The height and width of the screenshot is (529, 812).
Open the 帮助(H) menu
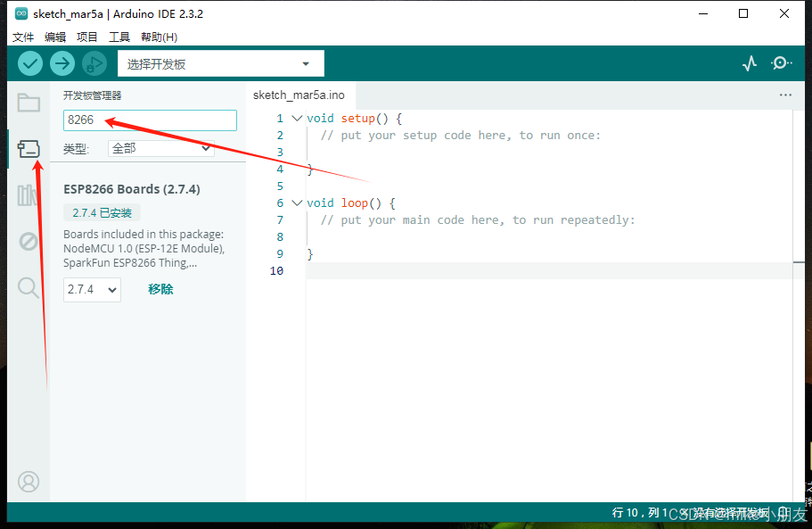tap(159, 37)
